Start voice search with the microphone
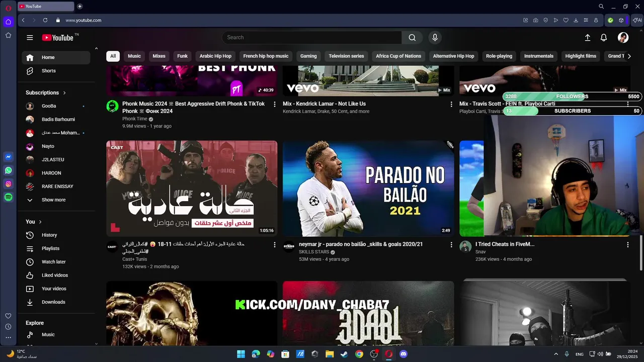 [x=435, y=38]
